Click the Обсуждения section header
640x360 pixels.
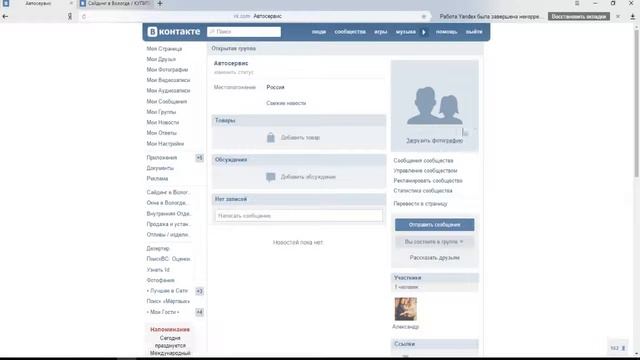(299, 160)
